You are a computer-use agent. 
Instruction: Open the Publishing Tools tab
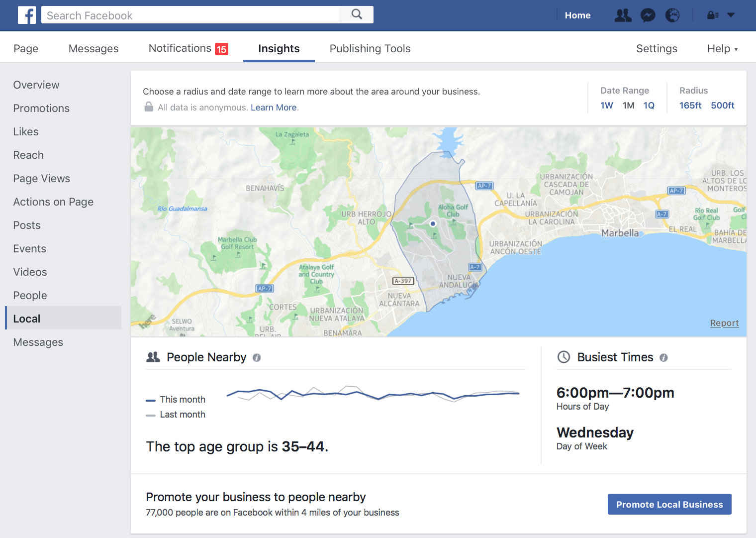pyautogui.click(x=370, y=48)
